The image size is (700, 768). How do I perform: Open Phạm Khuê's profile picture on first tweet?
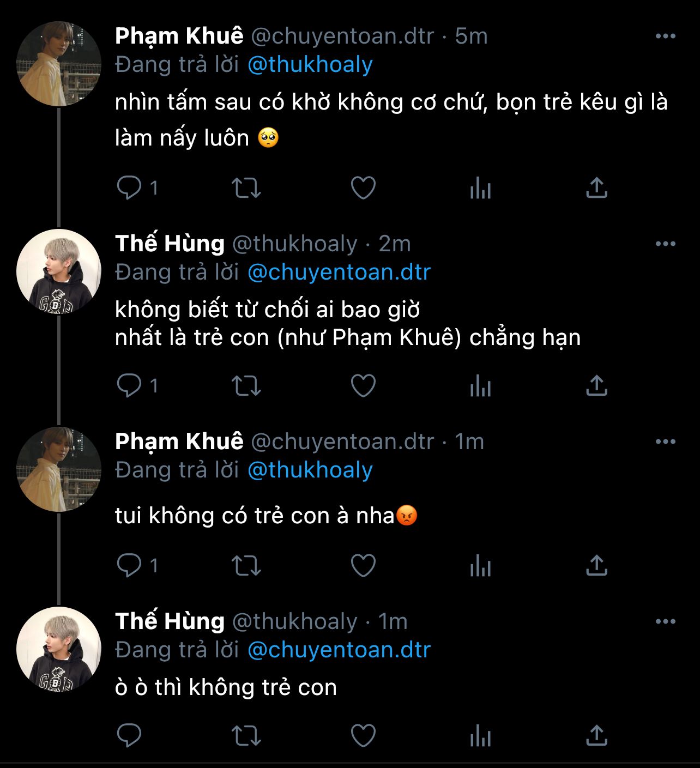(59, 64)
